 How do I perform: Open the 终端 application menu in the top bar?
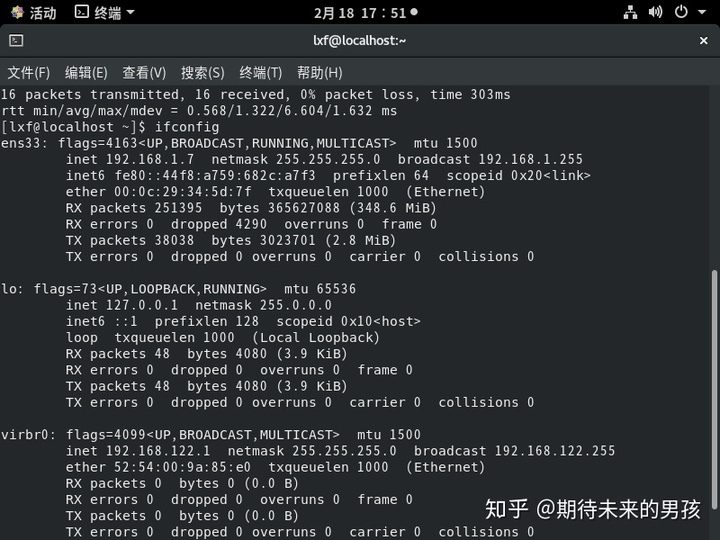pos(105,12)
